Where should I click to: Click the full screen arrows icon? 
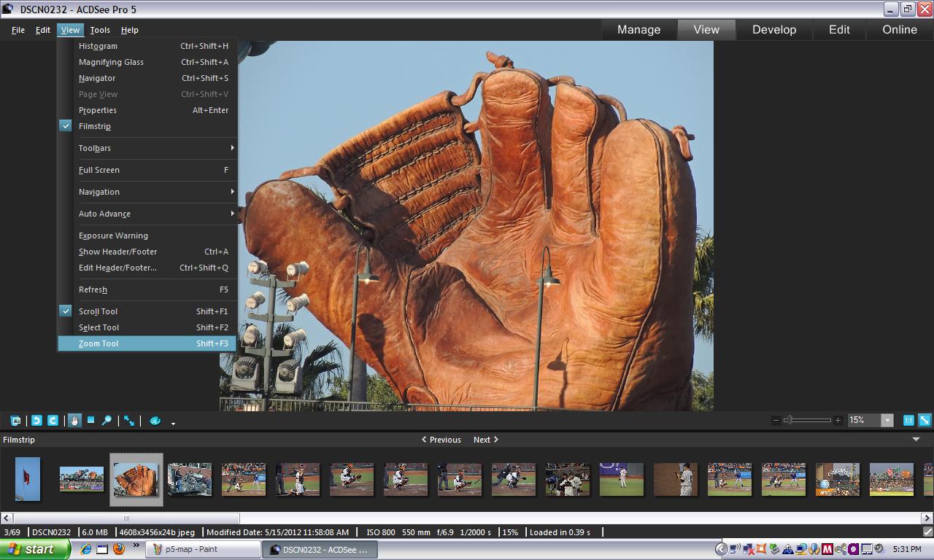pos(129,421)
